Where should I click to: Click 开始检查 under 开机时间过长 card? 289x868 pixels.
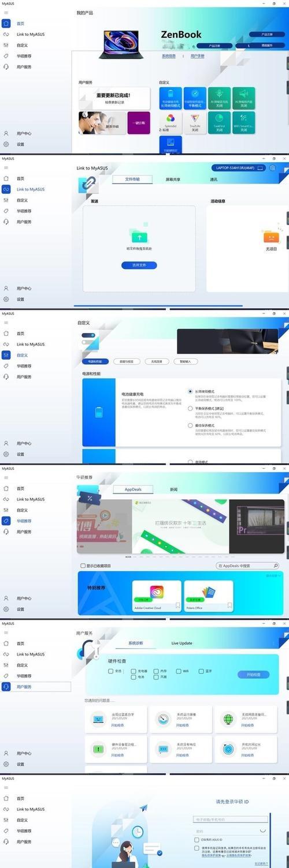[248, 755]
